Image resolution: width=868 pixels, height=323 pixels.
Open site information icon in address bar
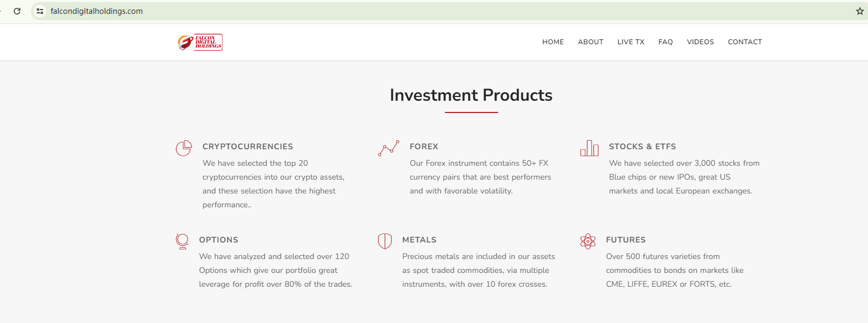(40, 11)
